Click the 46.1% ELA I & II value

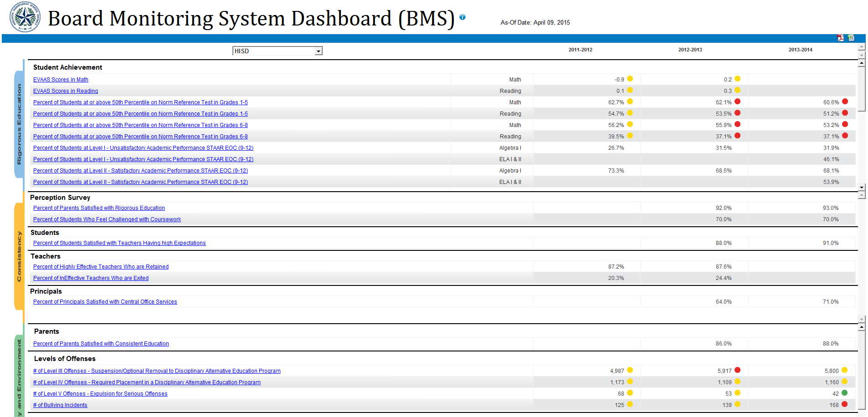click(831, 159)
